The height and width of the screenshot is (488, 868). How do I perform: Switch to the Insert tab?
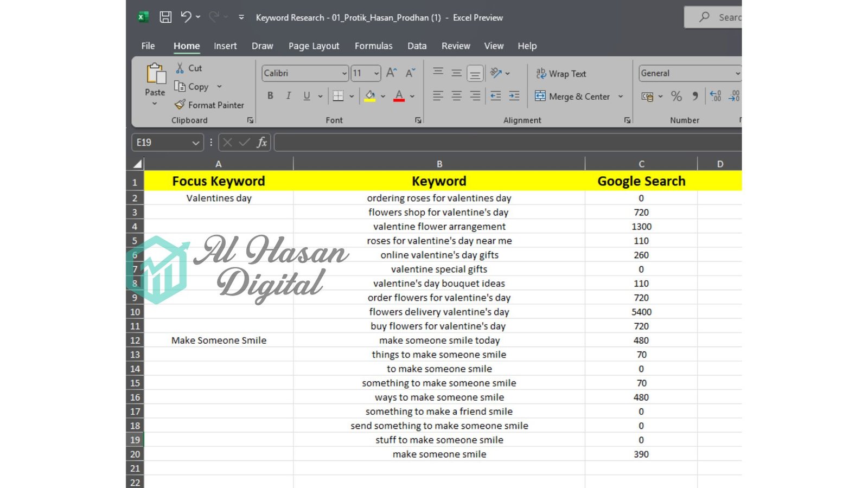click(x=225, y=46)
